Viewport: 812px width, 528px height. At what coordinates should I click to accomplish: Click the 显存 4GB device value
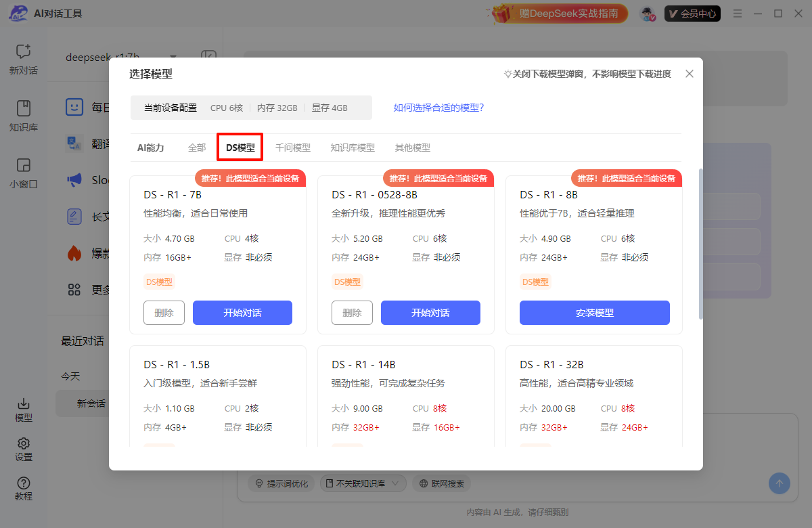[330, 108]
